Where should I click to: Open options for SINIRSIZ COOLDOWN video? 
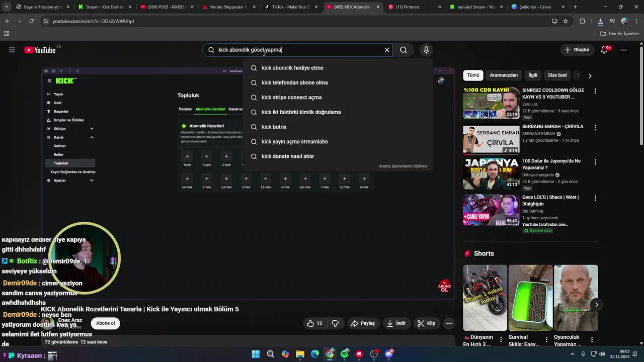coord(595,92)
